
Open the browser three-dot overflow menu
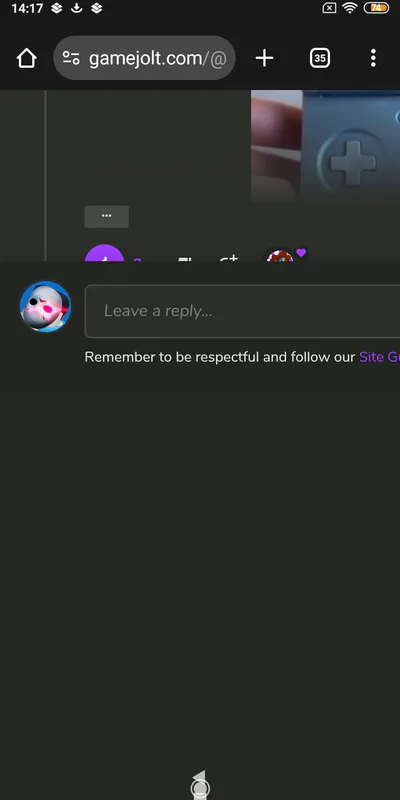[373, 58]
